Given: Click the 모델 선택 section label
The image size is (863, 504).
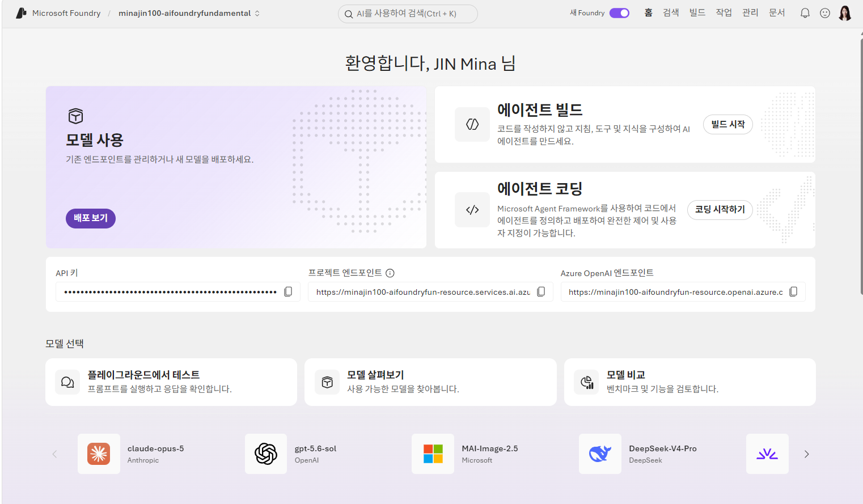Looking at the screenshot, I should click(x=65, y=344).
